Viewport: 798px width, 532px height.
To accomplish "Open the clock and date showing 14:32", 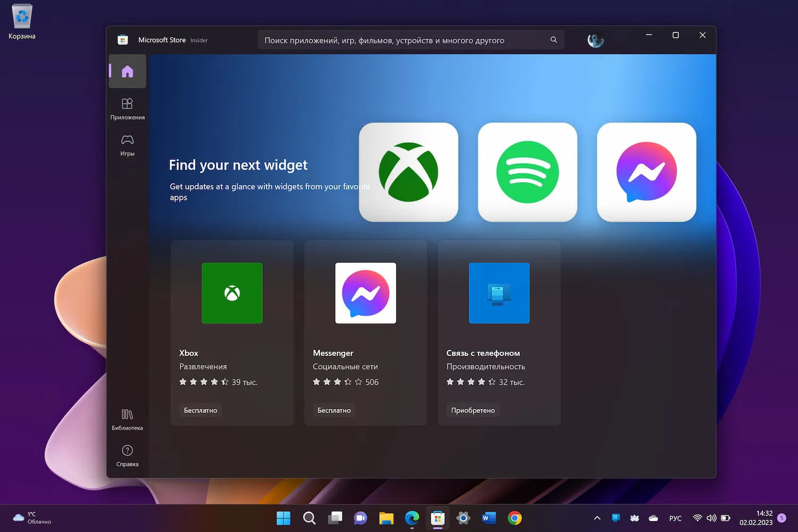I will [756, 518].
